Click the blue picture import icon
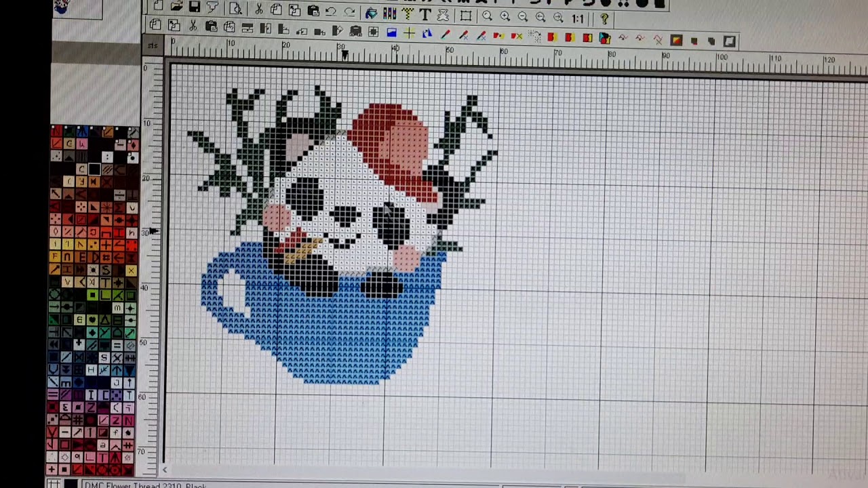Image resolution: width=868 pixels, height=488 pixels. click(391, 32)
